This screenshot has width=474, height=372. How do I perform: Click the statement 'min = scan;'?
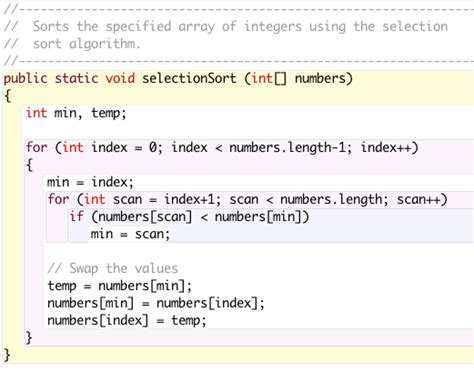click(130, 234)
